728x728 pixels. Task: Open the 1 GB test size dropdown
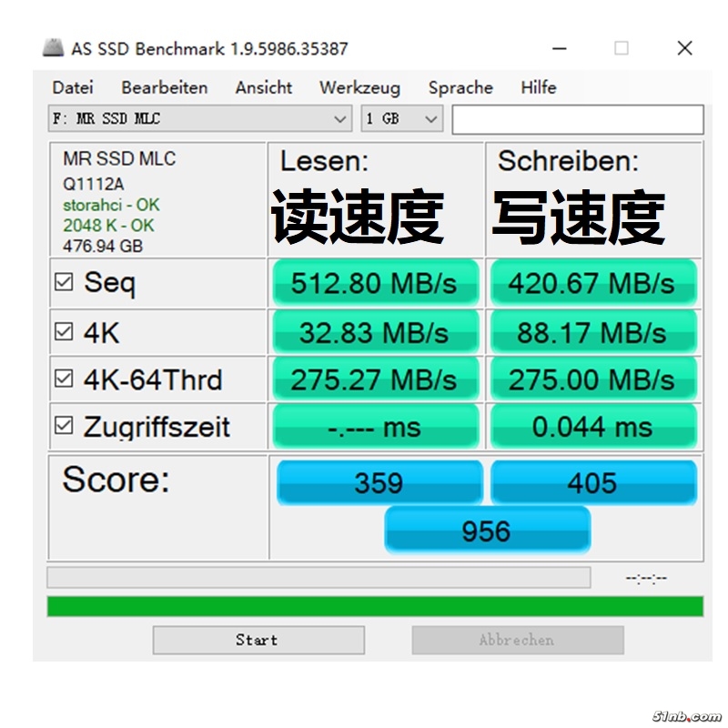(x=402, y=119)
